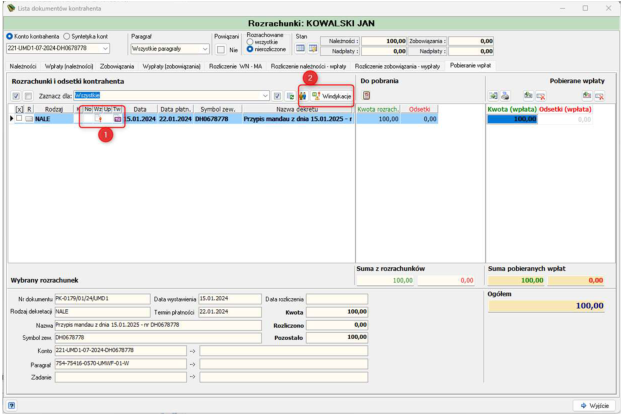Image resolution: width=622 pixels, height=415 pixels.
Task: Click the two-people icon beside Windykacje
Action: pos(303,96)
